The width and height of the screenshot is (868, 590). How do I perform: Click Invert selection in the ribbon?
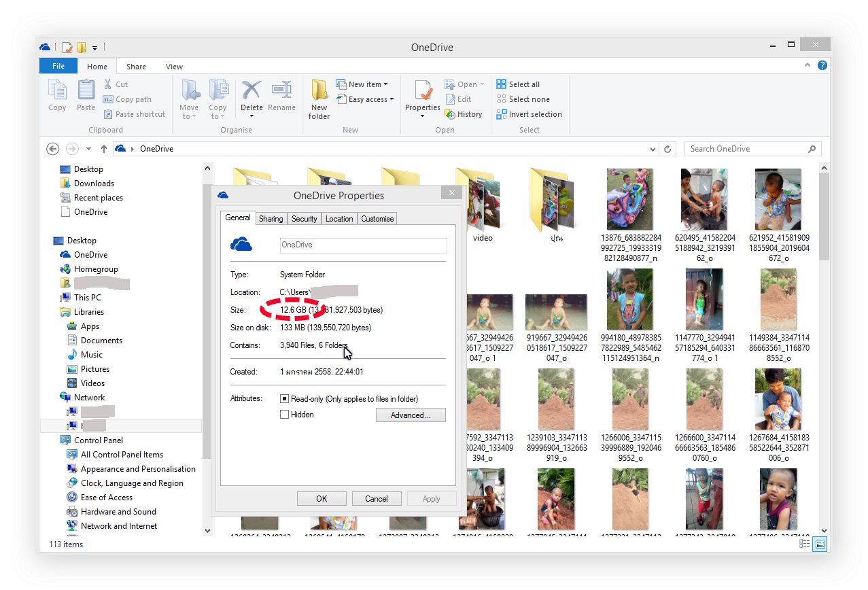click(x=530, y=114)
